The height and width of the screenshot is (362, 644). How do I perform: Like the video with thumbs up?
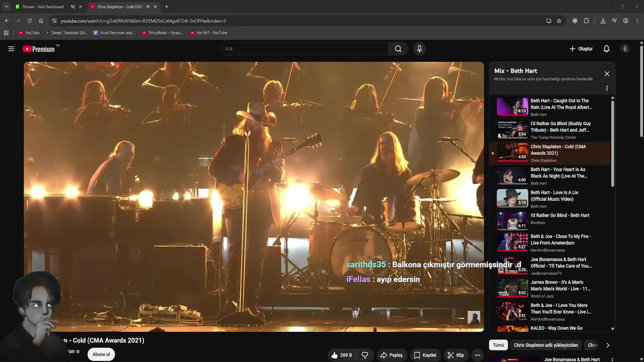point(341,355)
